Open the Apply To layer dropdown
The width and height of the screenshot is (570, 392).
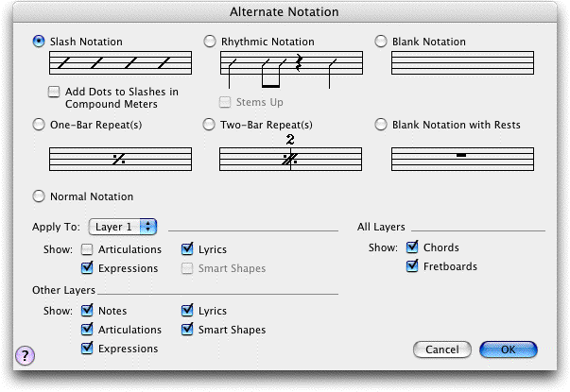pos(123,227)
